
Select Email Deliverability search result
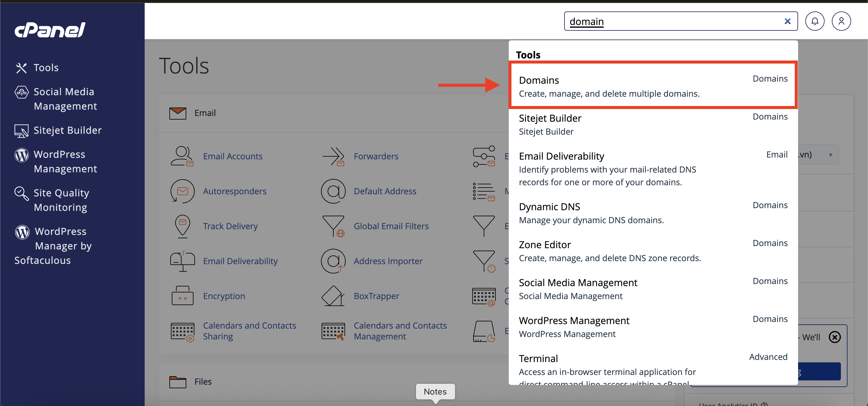[x=653, y=169]
